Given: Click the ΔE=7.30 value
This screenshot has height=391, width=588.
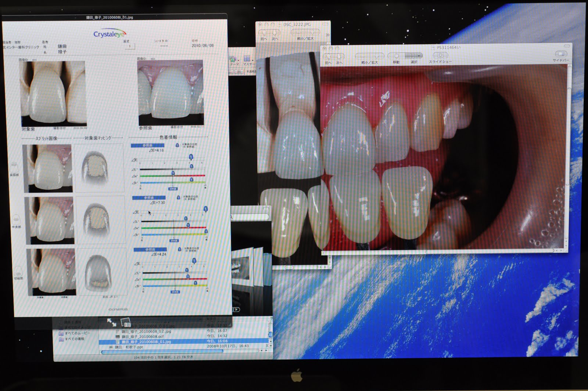Looking at the screenshot, I should pos(158,203).
